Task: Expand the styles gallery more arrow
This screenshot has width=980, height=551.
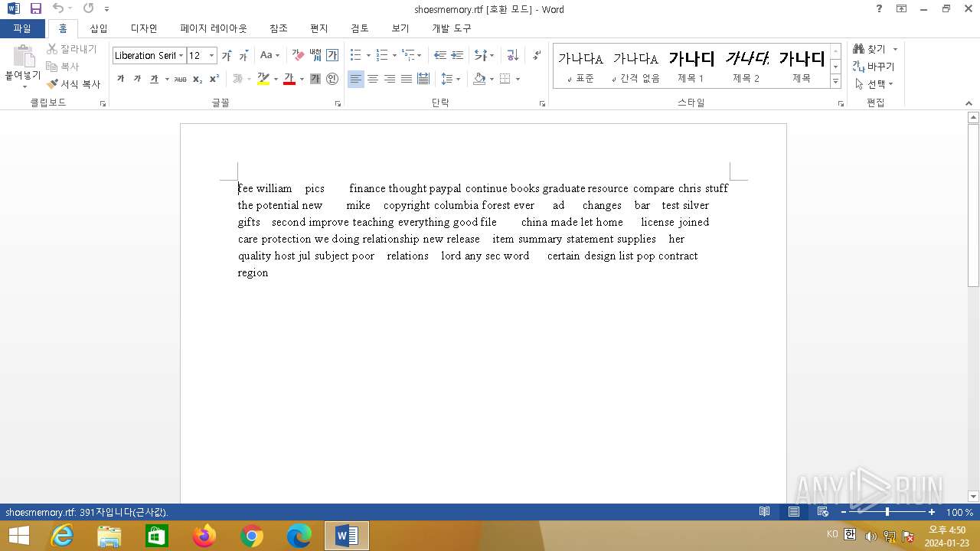Action: tap(835, 81)
